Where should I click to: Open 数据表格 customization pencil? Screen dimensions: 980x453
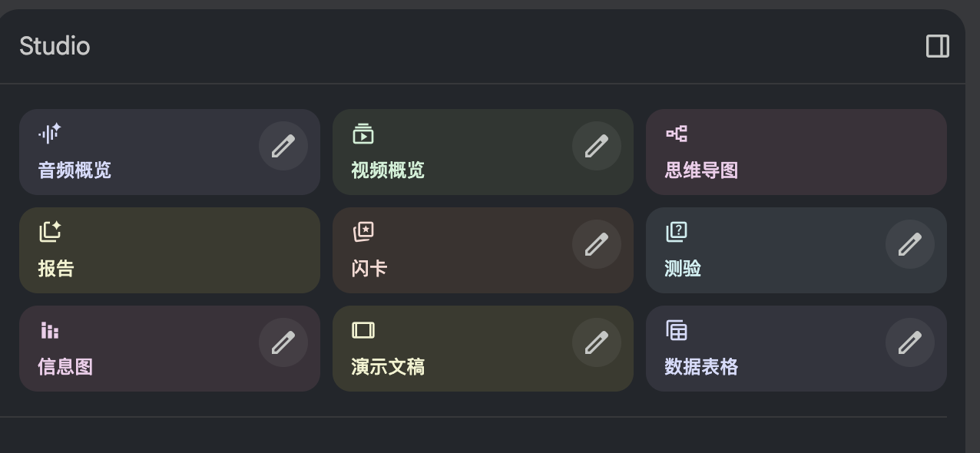coord(910,342)
